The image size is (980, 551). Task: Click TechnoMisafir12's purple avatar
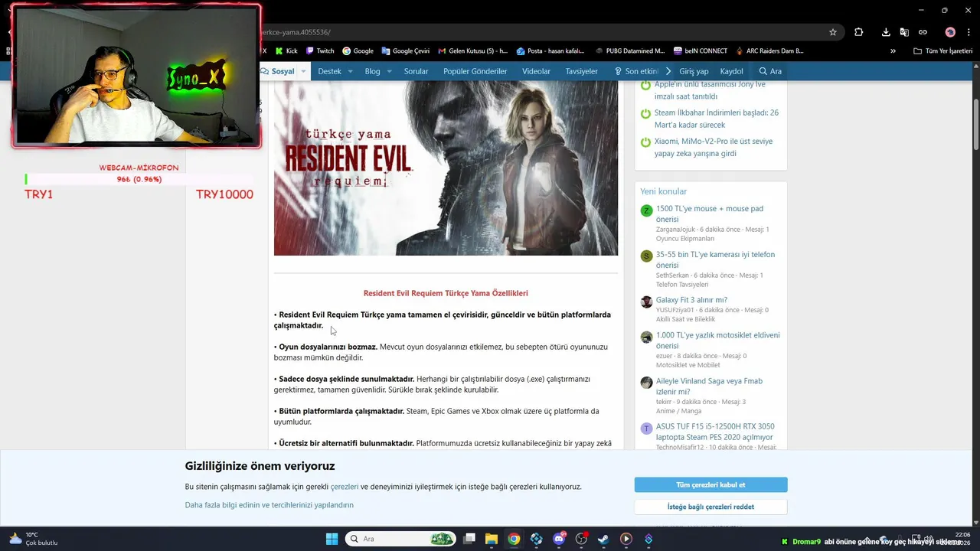pyautogui.click(x=646, y=429)
